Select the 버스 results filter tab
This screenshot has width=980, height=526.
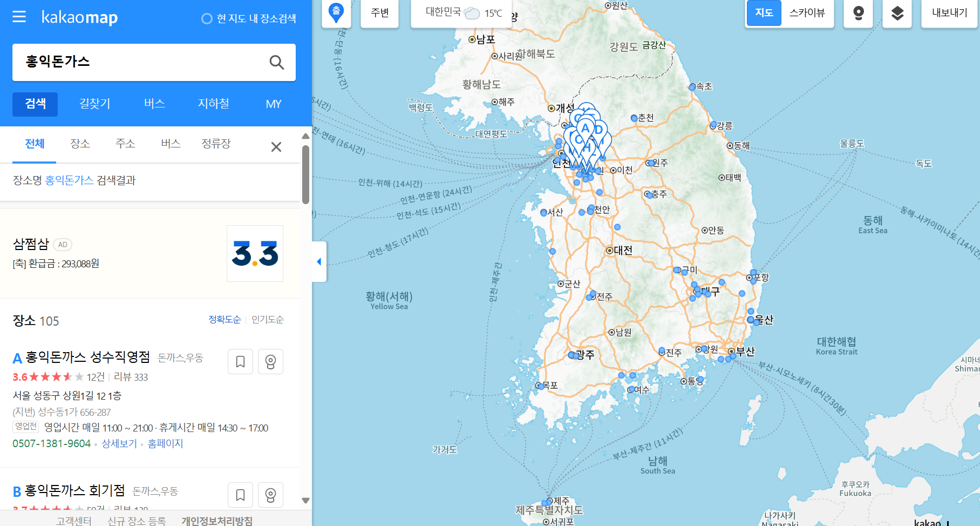point(171,144)
